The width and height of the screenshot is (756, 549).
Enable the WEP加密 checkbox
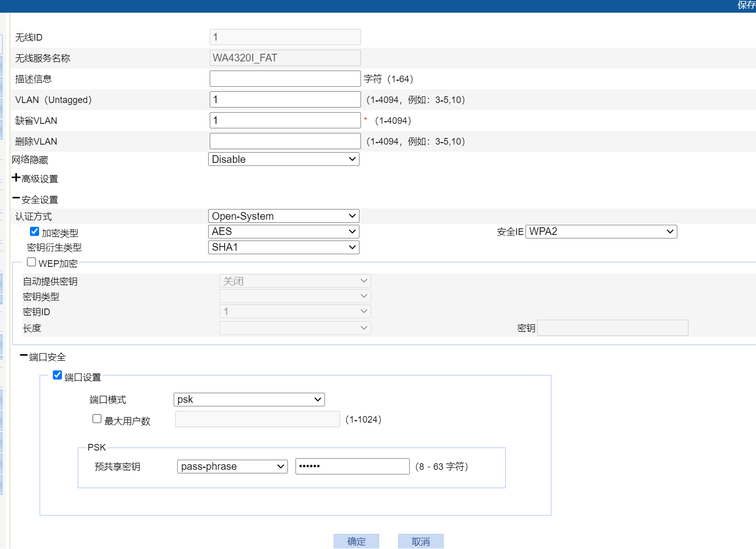point(31,262)
